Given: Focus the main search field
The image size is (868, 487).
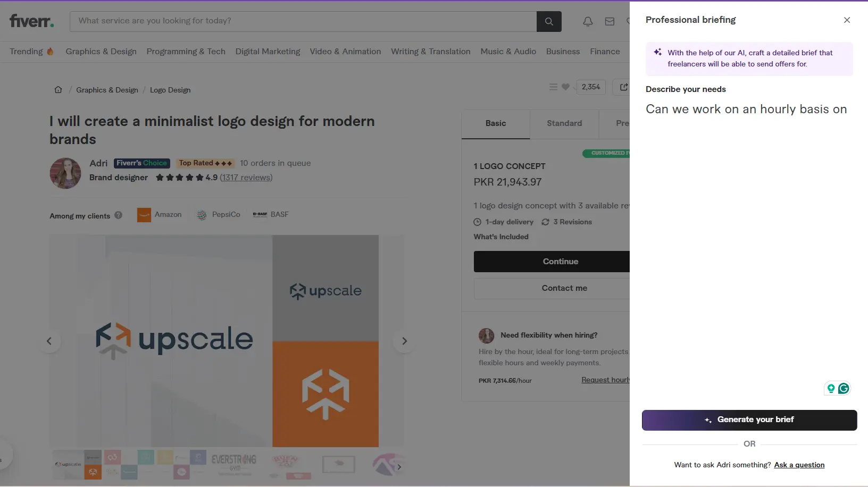Looking at the screenshot, I should point(303,21).
